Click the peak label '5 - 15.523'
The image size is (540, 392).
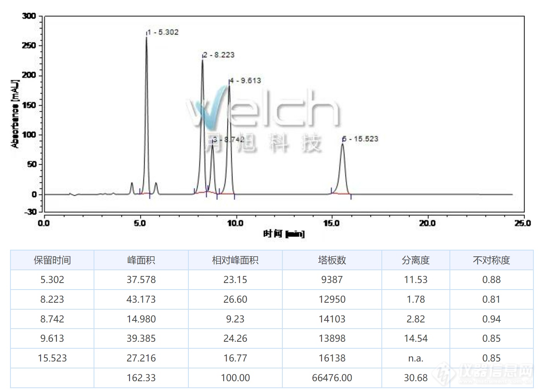(x=360, y=139)
